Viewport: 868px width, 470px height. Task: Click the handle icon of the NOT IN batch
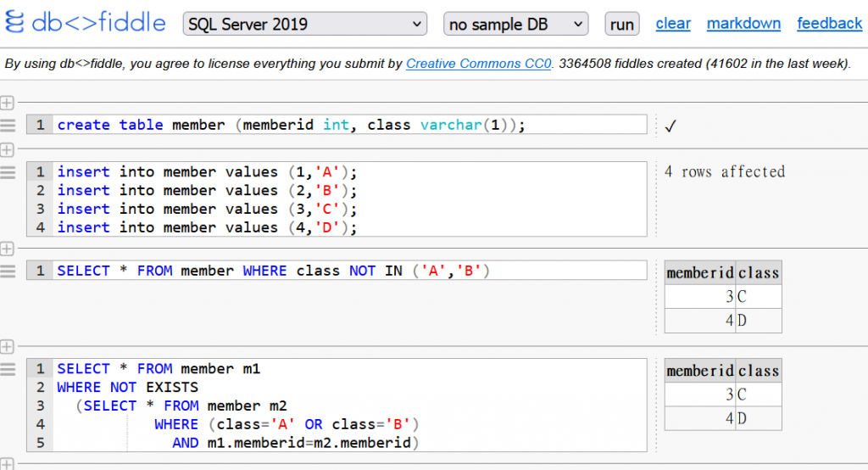click(x=8, y=271)
